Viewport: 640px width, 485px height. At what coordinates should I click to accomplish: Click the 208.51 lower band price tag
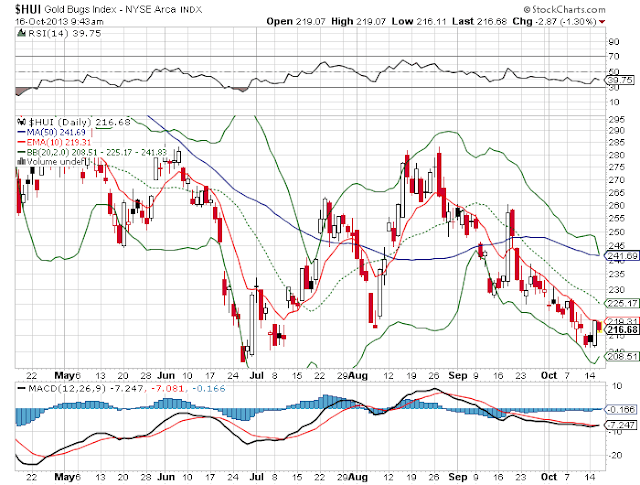pos(623,356)
